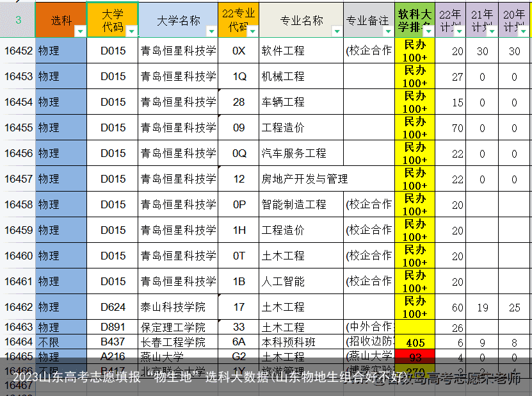Select the row header 16462
532x396 pixels.
coord(17,307)
